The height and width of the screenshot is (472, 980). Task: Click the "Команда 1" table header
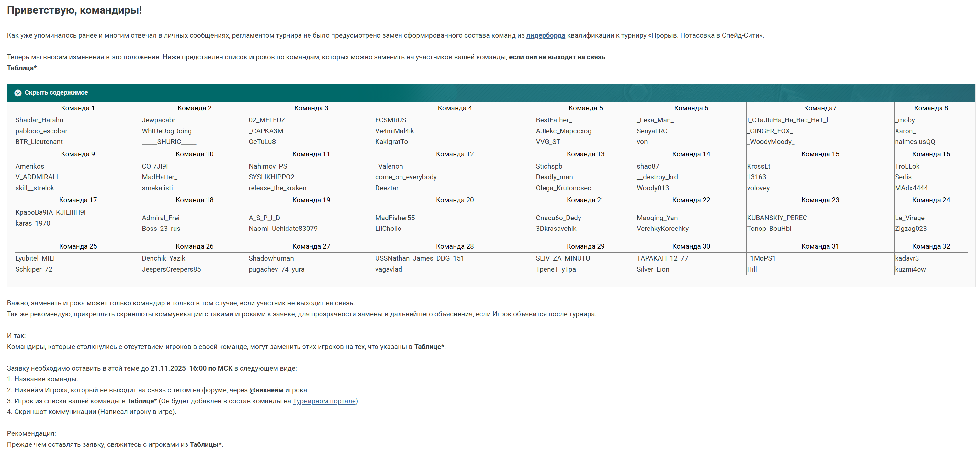(78, 108)
